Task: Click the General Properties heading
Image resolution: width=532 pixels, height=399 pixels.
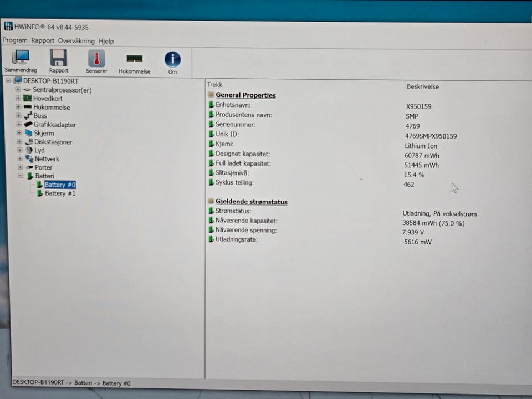Action: (x=245, y=95)
